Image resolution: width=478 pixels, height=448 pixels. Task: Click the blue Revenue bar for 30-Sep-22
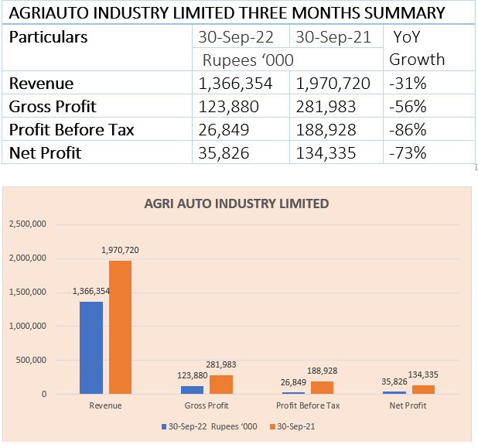[91, 347]
